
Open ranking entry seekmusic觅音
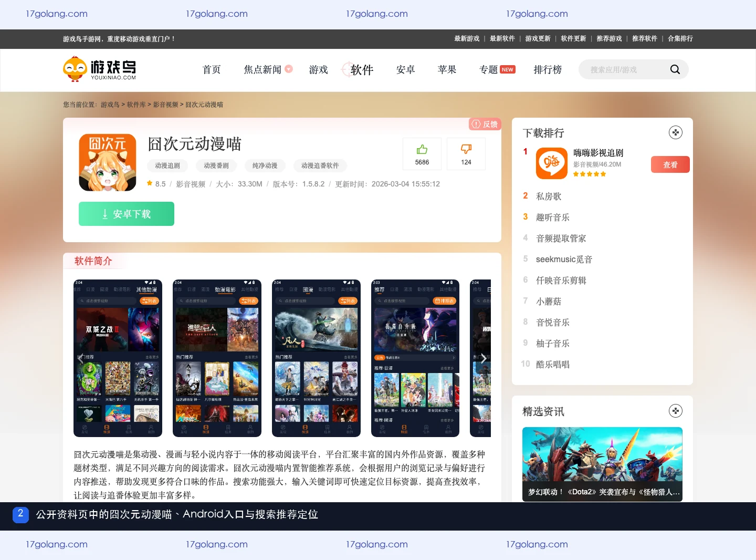564,259
